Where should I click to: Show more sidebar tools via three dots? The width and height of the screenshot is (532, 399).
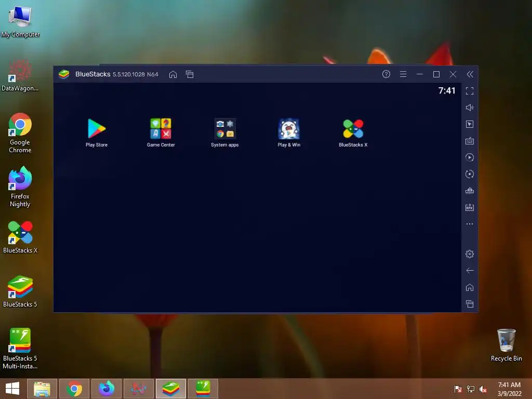470,224
